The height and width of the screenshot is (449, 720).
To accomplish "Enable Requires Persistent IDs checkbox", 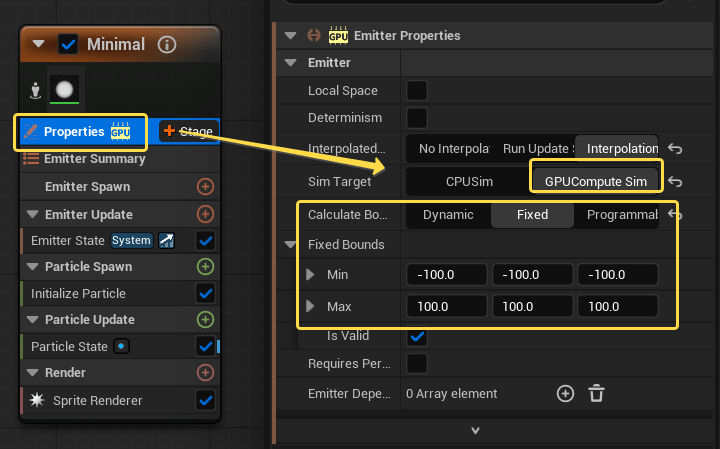I will coord(417,364).
